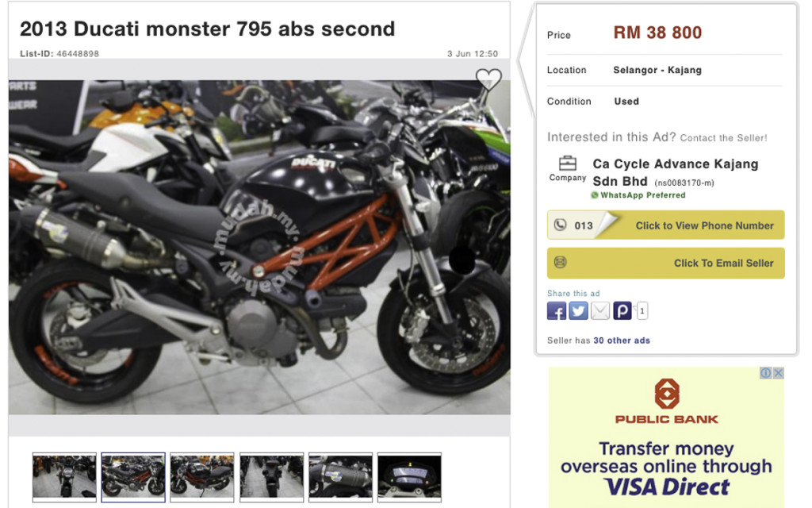The image size is (812, 508).
Task: Share ad on Twitter
Action: (578, 311)
